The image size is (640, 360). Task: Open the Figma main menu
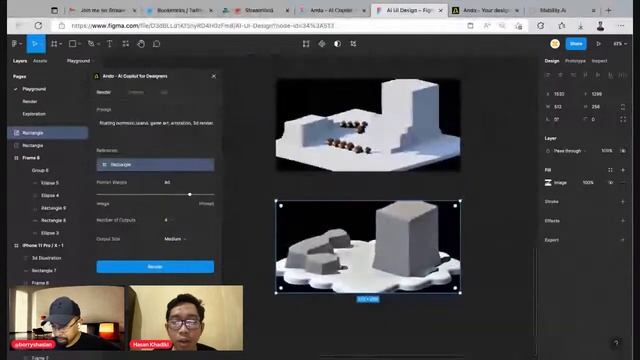pyautogui.click(x=16, y=44)
